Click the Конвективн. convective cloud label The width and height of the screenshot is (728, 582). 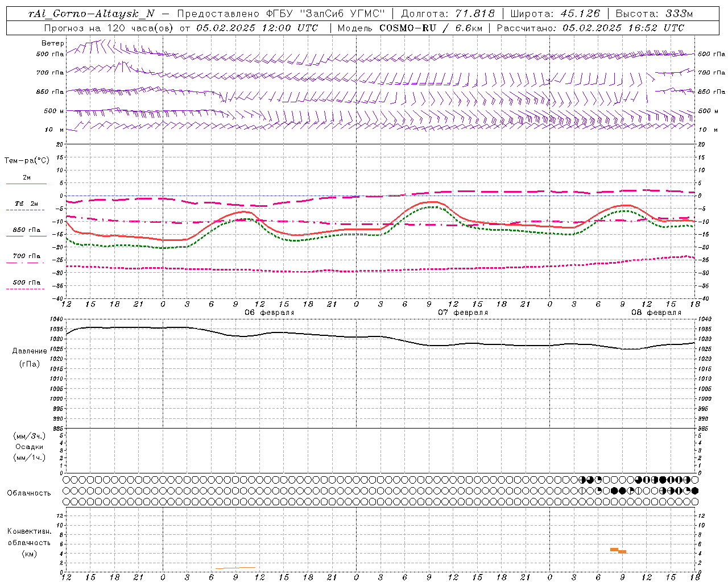point(30,531)
